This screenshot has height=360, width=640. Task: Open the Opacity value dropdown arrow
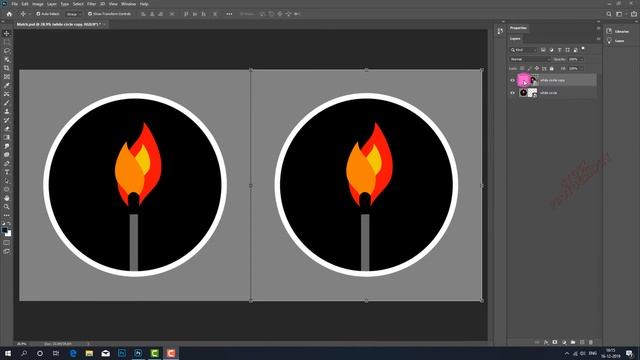coord(582,59)
